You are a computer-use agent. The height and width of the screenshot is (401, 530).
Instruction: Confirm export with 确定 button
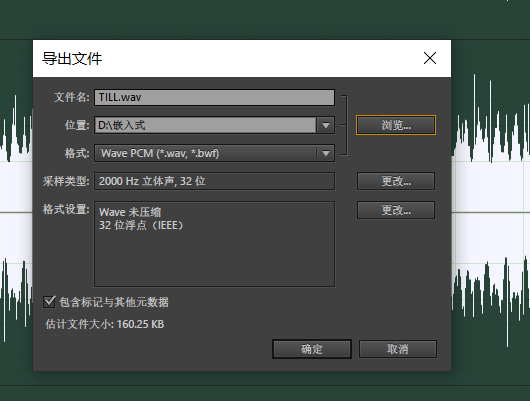(x=312, y=349)
